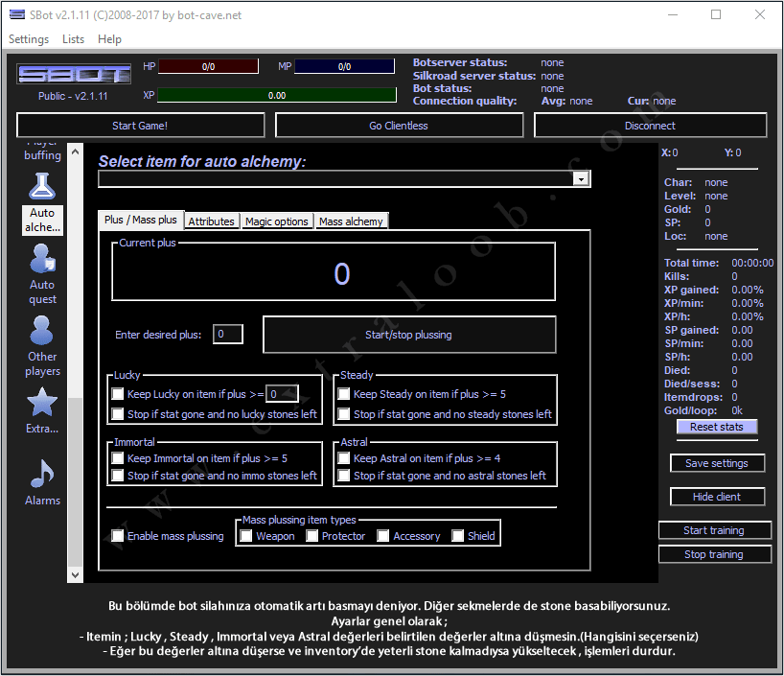Click the blue MP bar
The image size is (784, 676).
coord(344,66)
